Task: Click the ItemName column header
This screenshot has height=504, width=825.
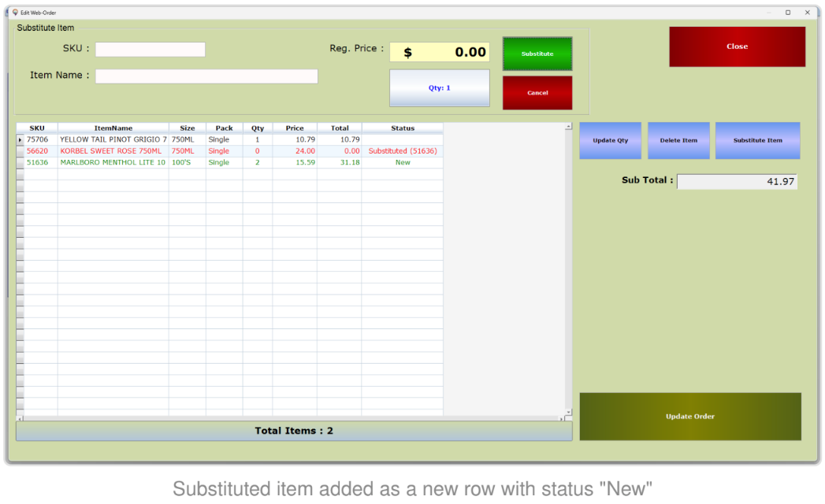Action: click(x=113, y=128)
